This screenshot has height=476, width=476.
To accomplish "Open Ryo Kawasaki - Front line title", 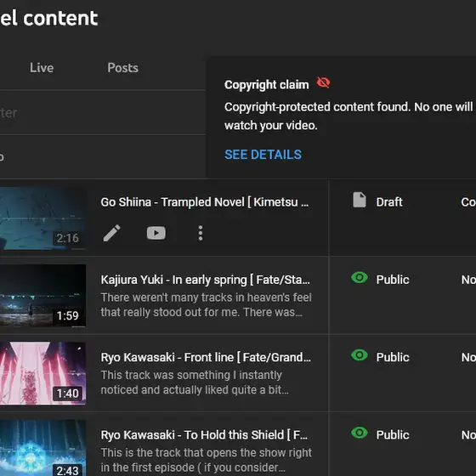I will (x=206, y=358).
